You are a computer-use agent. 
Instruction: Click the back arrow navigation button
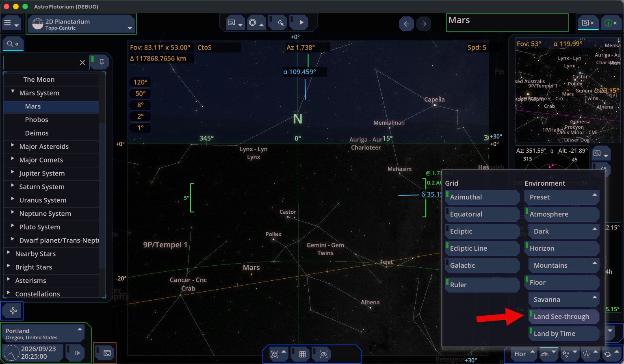click(x=406, y=24)
